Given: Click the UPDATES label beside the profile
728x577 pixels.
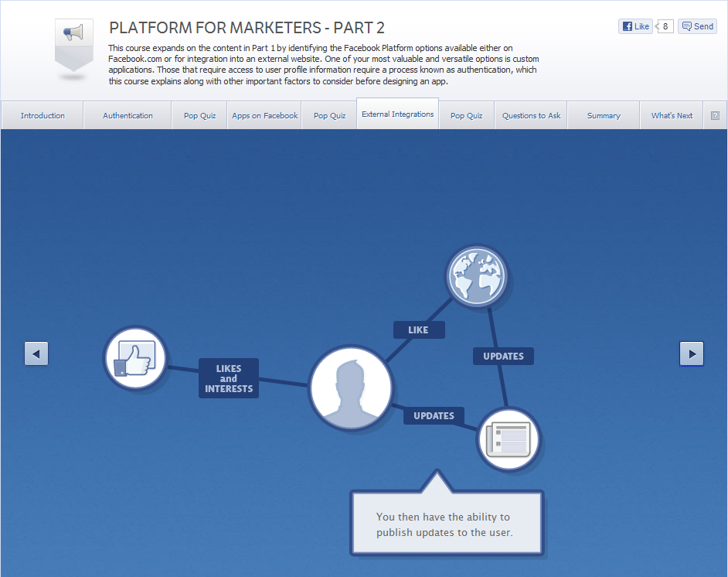Looking at the screenshot, I should coord(434,415).
